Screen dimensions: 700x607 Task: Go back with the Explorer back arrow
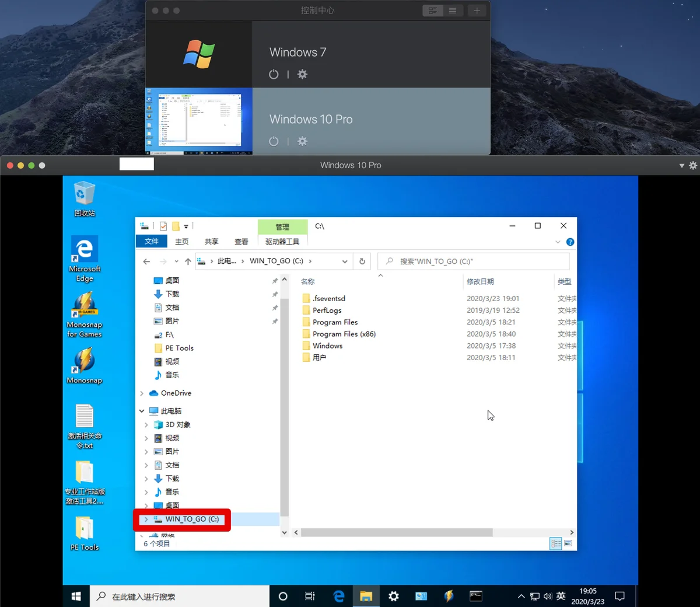pos(146,261)
